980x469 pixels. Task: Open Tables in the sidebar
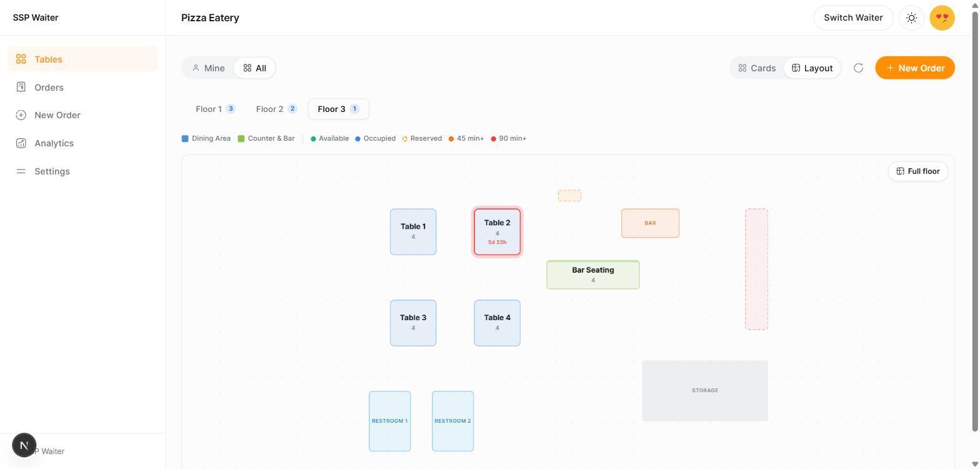(x=82, y=59)
